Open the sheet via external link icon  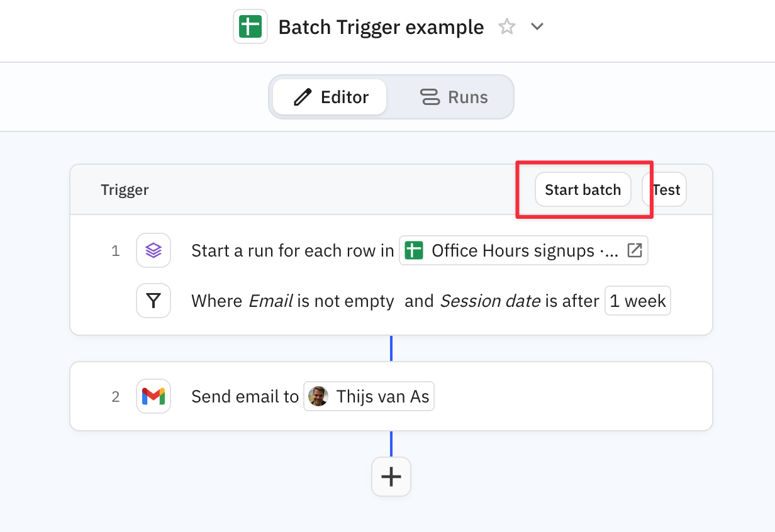click(635, 251)
